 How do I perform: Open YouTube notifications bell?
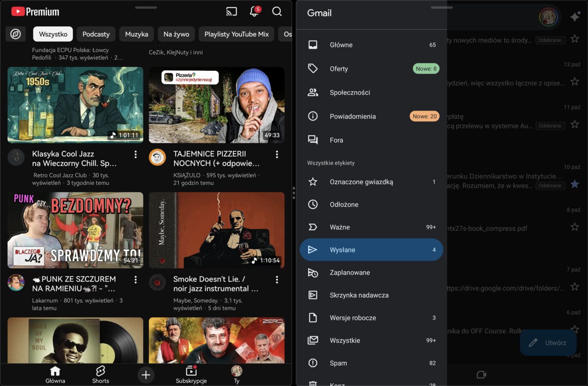(x=254, y=12)
